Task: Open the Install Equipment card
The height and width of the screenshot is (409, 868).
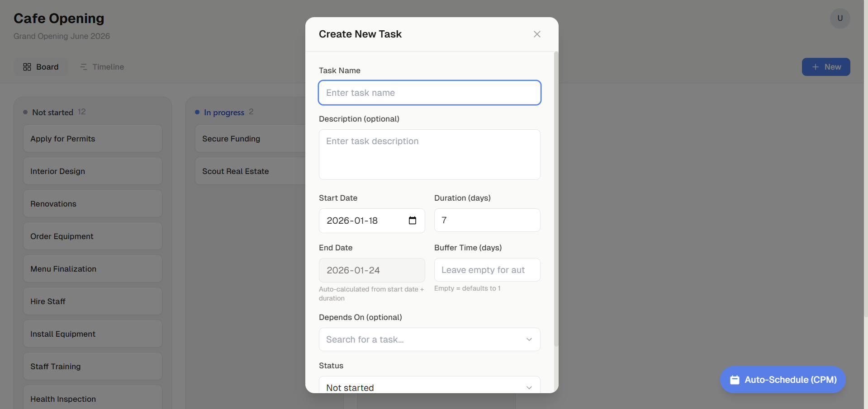Action: tap(93, 334)
